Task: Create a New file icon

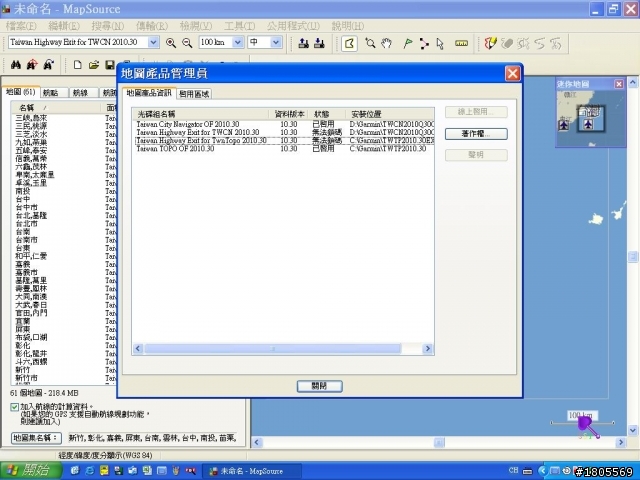Action: click(x=78, y=65)
